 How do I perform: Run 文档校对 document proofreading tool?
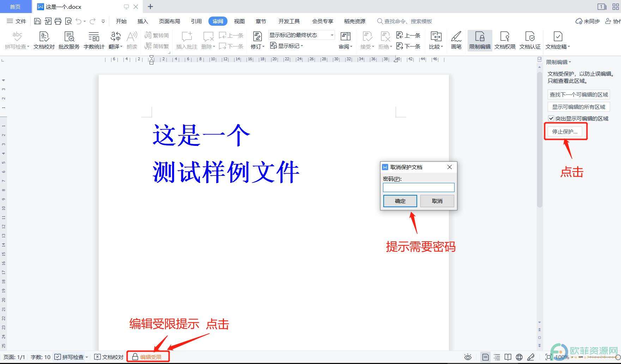pos(44,40)
